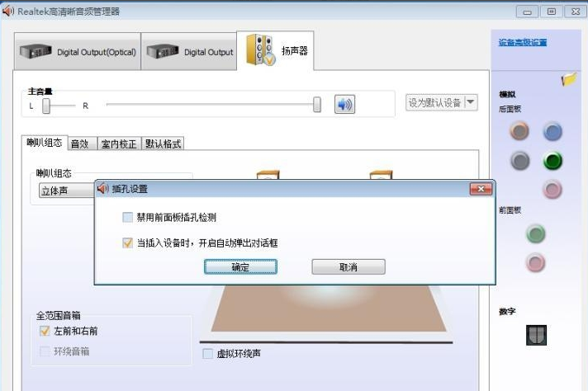Toggle 左前和右前 full-range speaker checkbox

[45, 331]
